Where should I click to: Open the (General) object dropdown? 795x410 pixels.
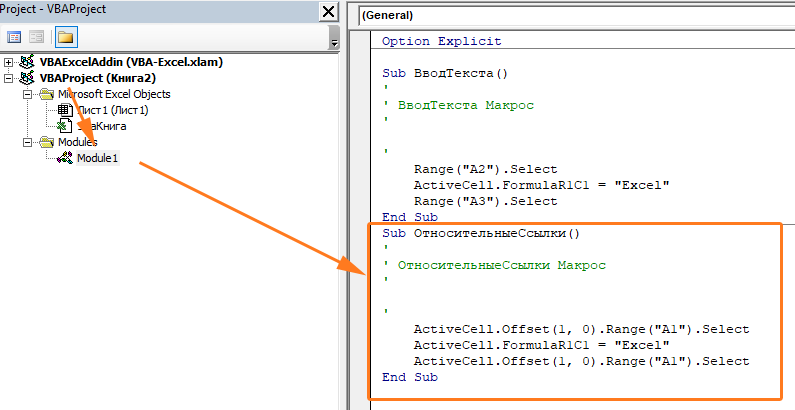(x=576, y=15)
